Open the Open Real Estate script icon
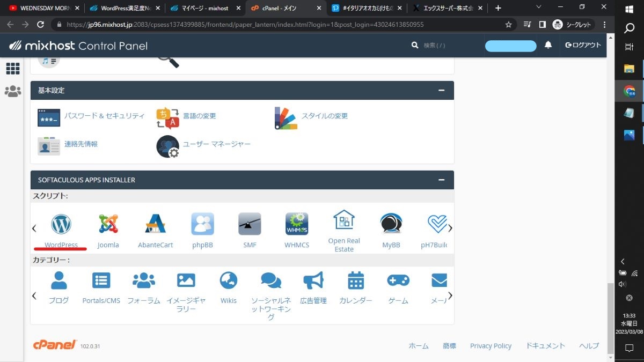This screenshot has height=362, width=644. pos(344,220)
